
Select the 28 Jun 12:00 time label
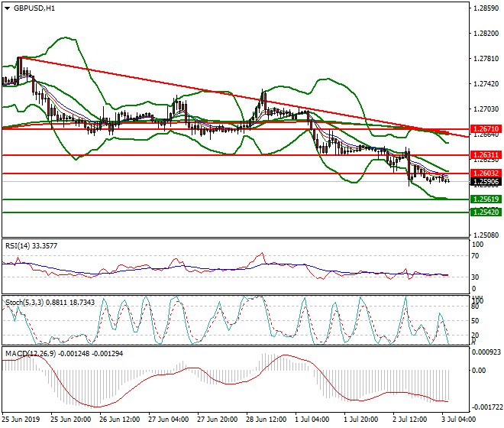[267, 420]
